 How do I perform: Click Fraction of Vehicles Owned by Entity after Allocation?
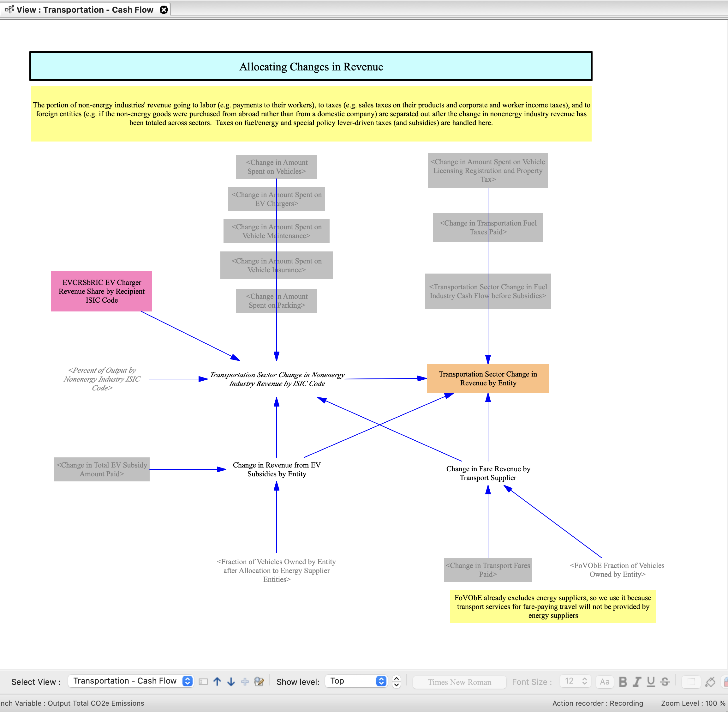tap(277, 570)
